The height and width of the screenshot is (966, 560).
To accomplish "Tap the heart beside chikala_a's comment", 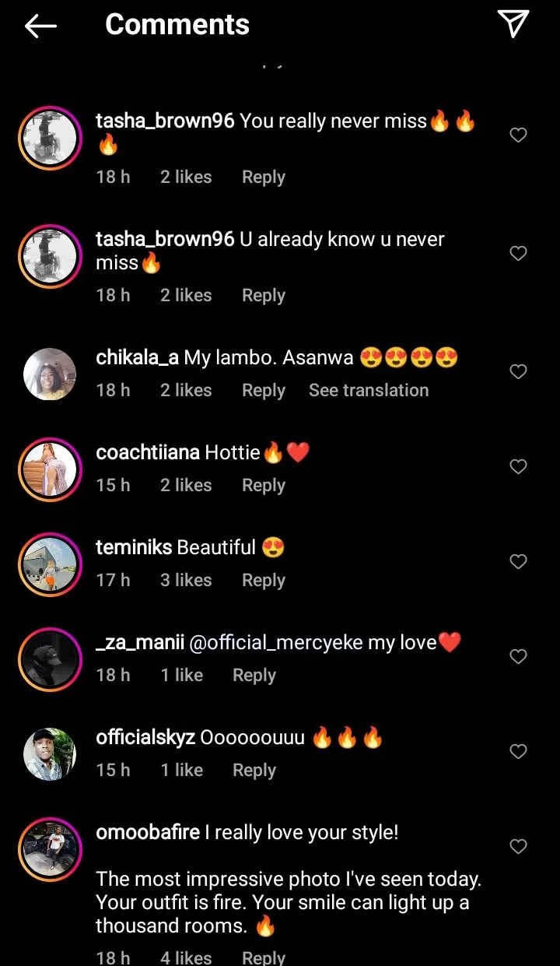I will pyautogui.click(x=518, y=372).
